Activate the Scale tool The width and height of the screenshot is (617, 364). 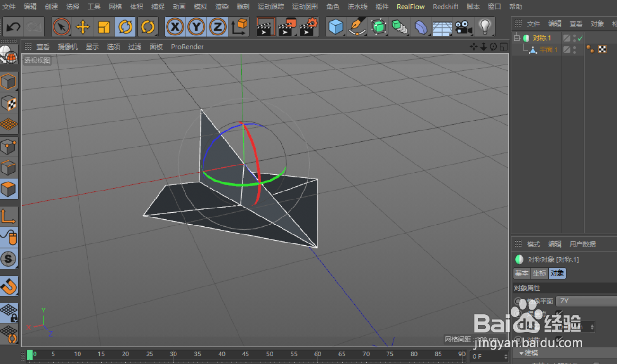coord(104,27)
